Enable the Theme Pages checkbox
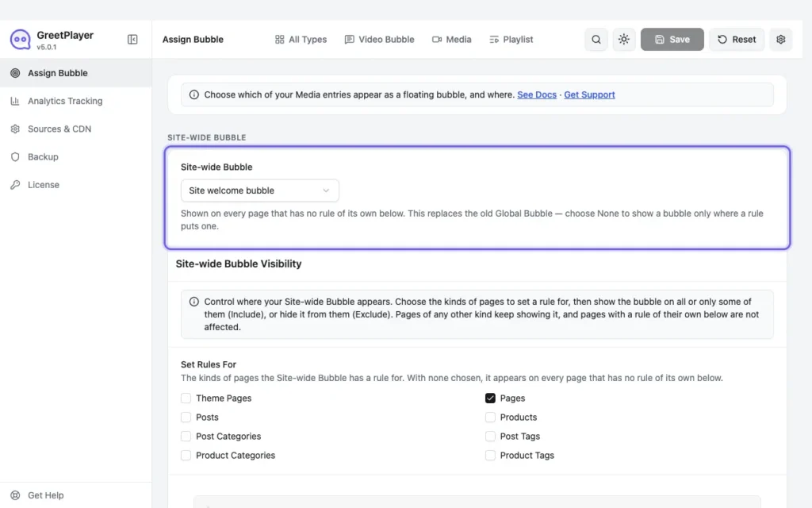The width and height of the screenshot is (812, 508). click(x=186, y=398)
